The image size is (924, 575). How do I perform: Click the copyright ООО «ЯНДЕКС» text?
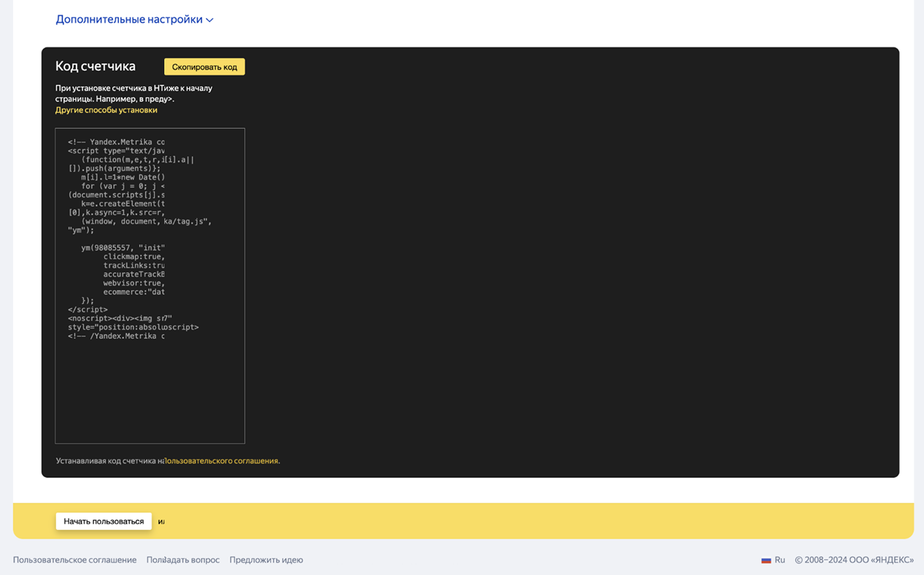pos(854,559)
